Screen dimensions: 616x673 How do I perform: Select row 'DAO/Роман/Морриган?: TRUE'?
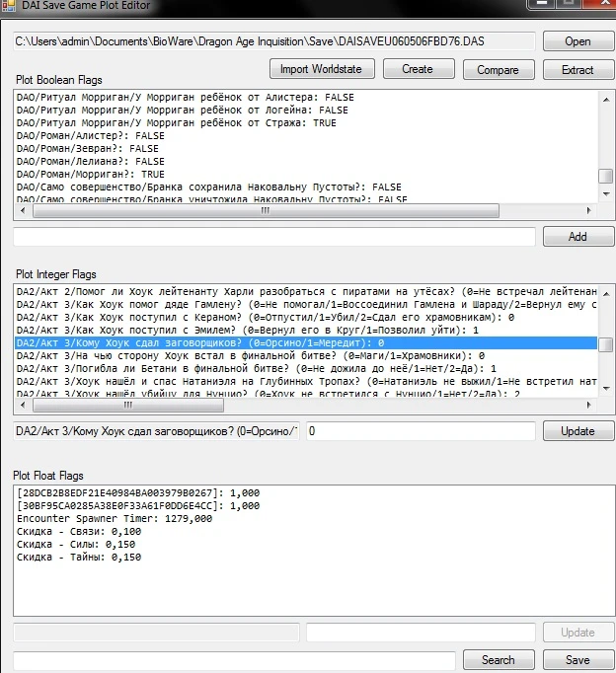pyautogui.click(x=307, y=175)
